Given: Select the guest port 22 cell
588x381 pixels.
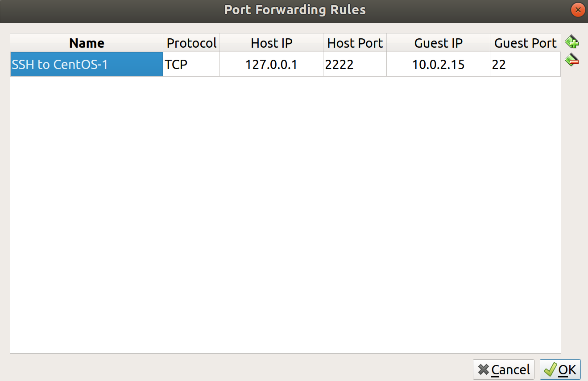Looking at the screenshot, I should pyautogui.click(x=525, y=65).
